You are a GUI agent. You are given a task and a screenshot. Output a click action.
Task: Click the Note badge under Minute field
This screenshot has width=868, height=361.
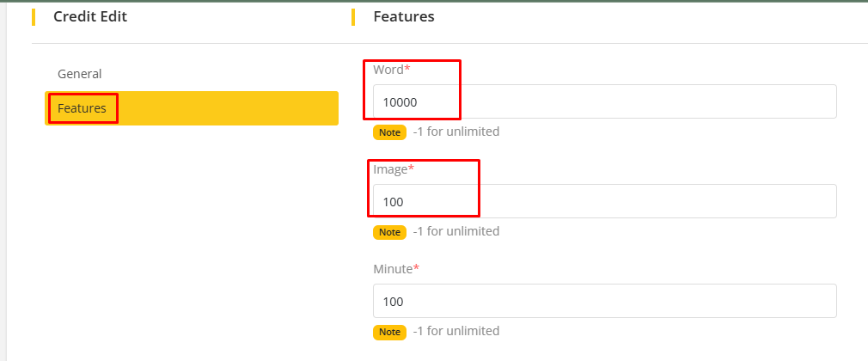coord(389,332)
